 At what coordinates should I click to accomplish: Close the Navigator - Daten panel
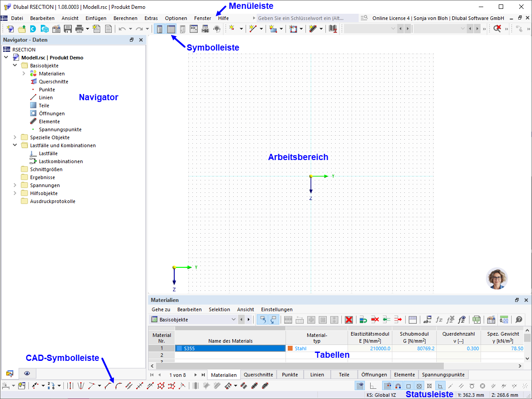141,40
